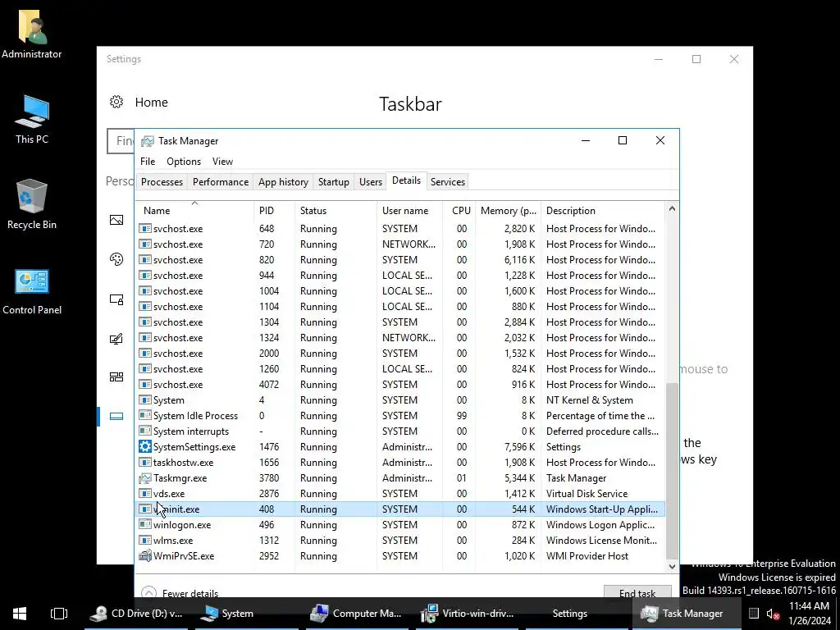
Task: Click the Taskmgr.exe process icon
Action: (x=144, y=478)
